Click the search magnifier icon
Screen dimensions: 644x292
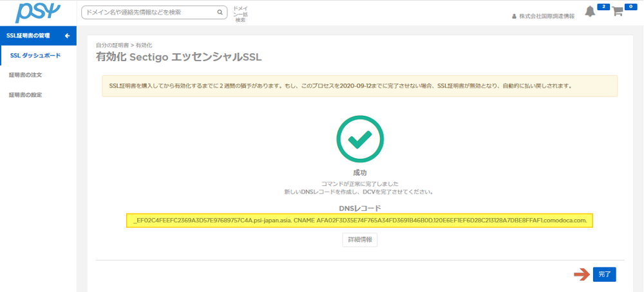tap(220, 12)
